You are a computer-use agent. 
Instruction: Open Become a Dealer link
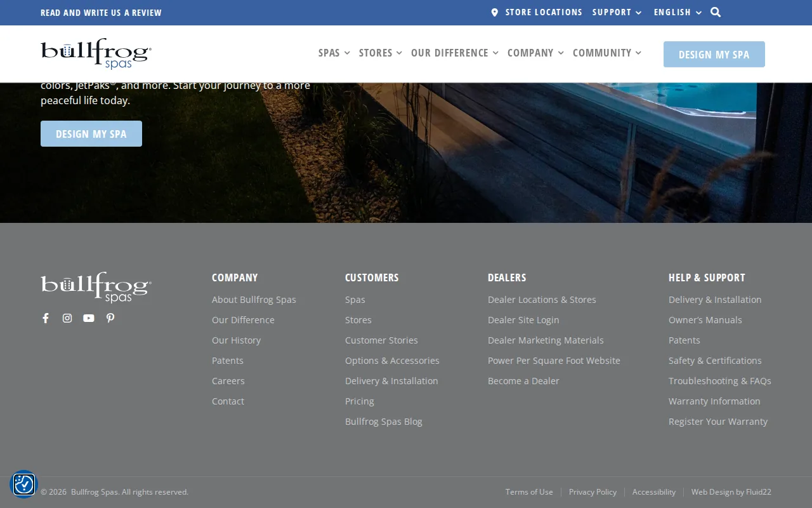point(523,381)
